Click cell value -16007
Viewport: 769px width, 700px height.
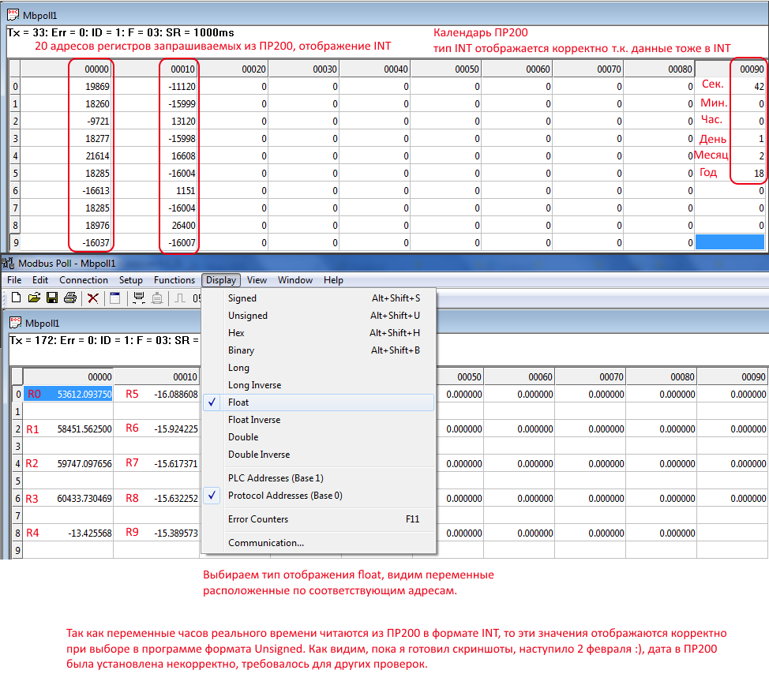coord(156,242)
